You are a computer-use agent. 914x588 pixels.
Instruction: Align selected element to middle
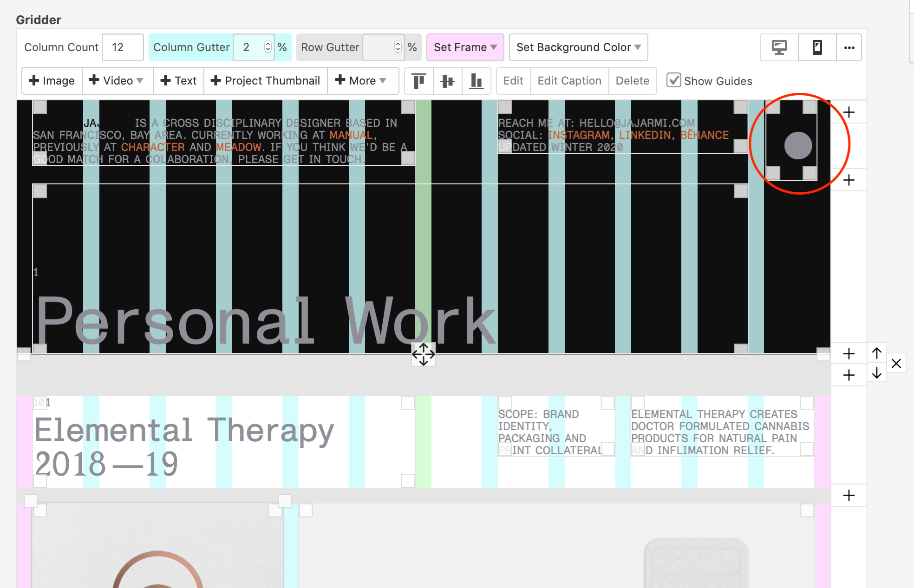point(447,81)
